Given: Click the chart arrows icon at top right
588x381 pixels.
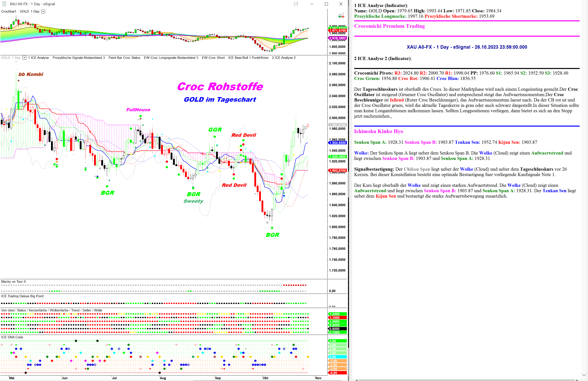Looking at the screenshot, I should click(x=341, y=16).
